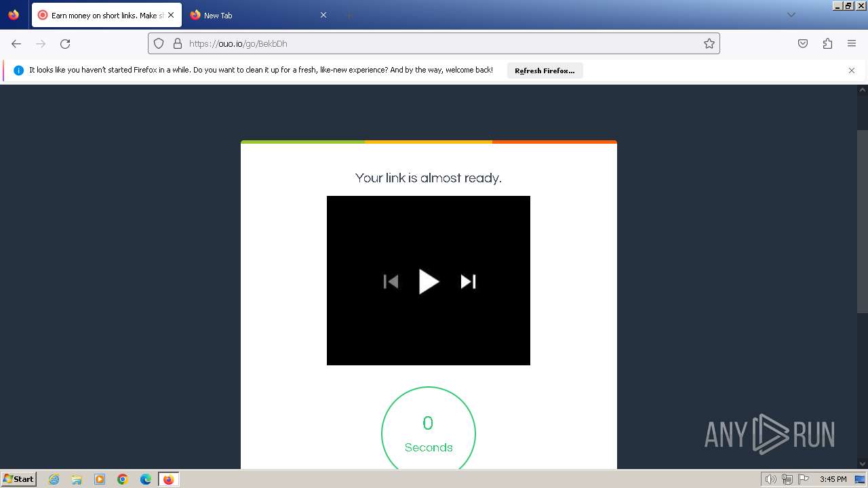Go back to the previous page

16,43
